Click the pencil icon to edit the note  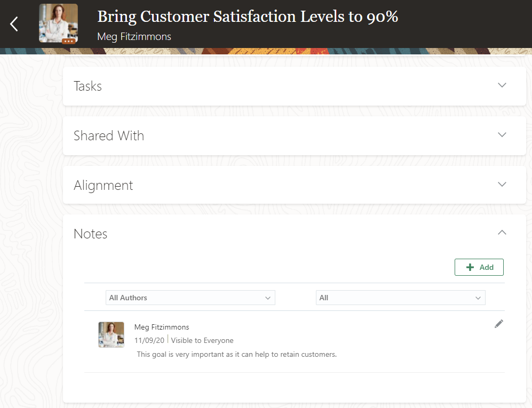[x=499, y=324]
